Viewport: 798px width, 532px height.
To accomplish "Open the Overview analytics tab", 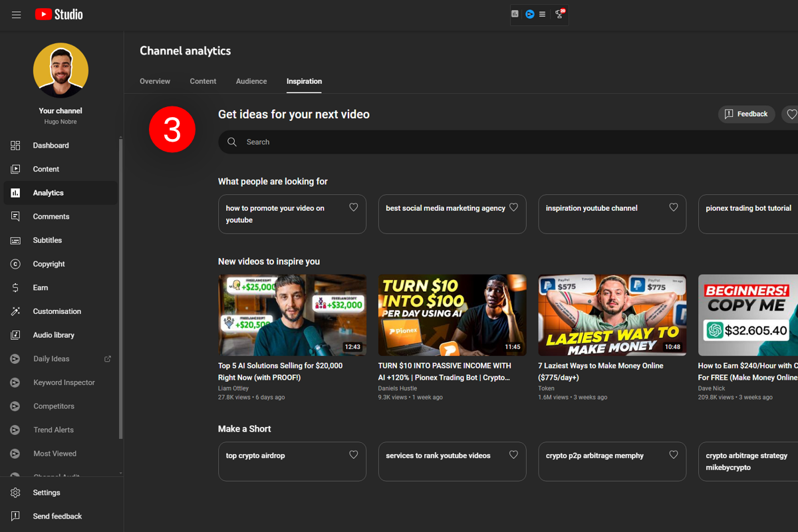I will tap(154, 81).
